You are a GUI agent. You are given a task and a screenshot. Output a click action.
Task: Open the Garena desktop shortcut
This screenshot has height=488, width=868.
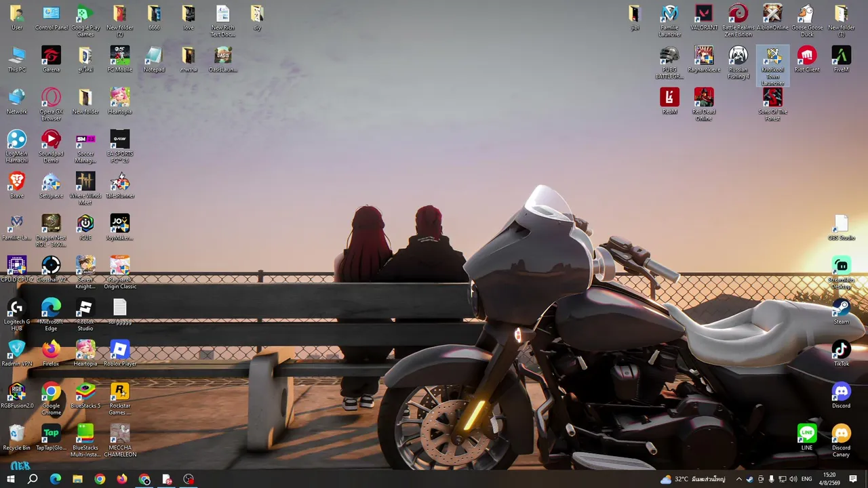click(x=51, y=58)
